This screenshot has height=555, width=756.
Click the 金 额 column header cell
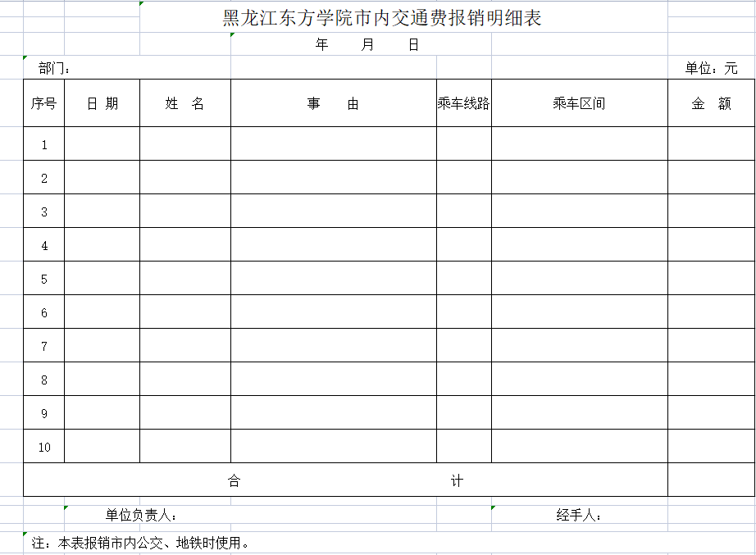711,103
